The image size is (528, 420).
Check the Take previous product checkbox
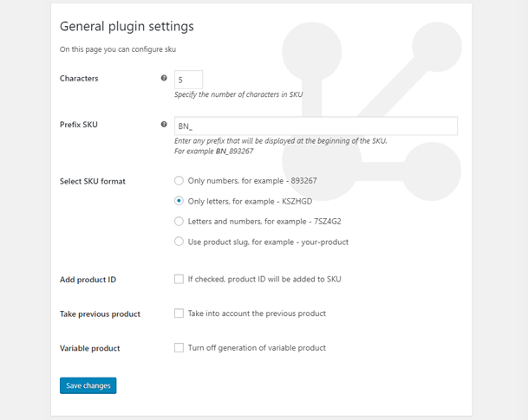179,313
